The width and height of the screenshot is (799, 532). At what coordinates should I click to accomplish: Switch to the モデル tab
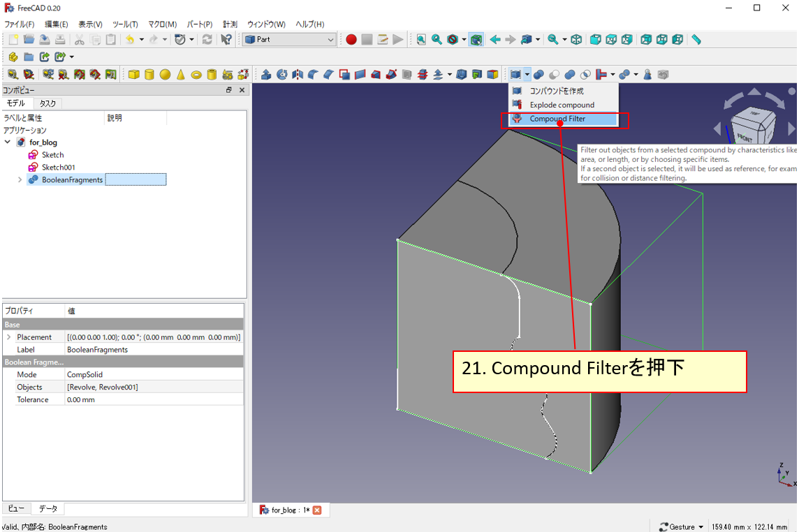click(16, 103)
